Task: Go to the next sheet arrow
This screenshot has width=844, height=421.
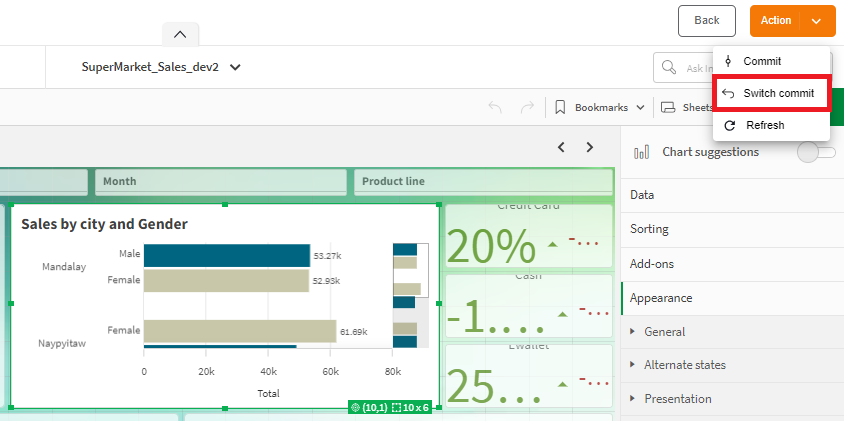Action: coord(590,147)
